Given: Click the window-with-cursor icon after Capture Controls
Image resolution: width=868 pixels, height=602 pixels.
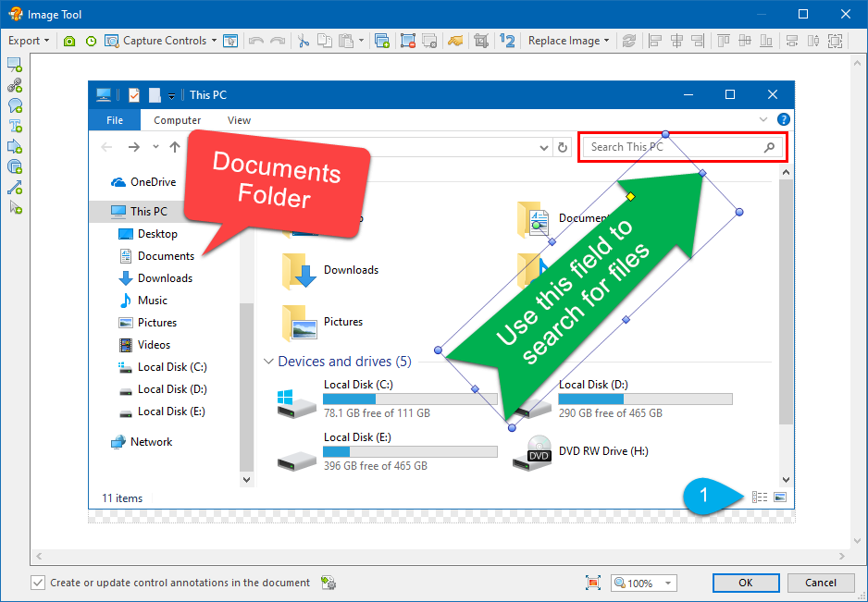Looking at the screenshot, I should tap(230, 41).
